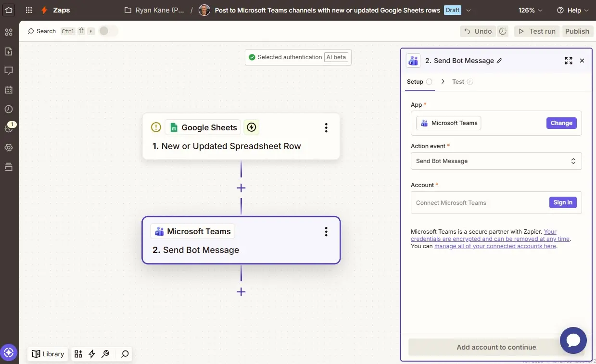Open the comments sidebar icon
This screenshot has height=364, width=596.
[x=9, y=71]
